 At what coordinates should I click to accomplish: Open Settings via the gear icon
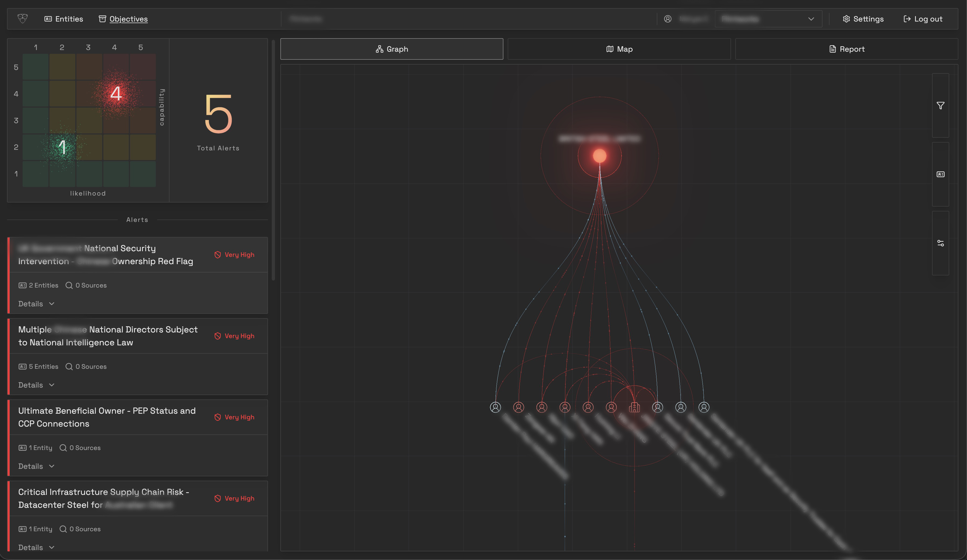pyautogui.click(x=863, y=18)
